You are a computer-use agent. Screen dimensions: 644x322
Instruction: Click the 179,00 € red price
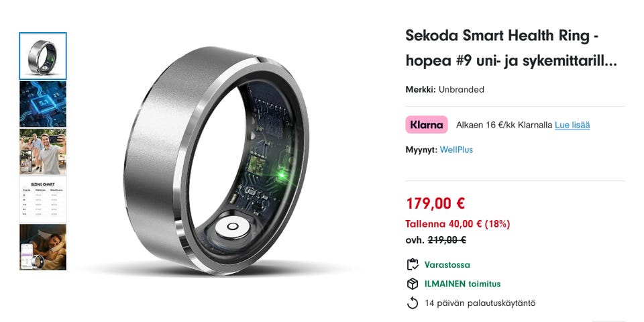[435, 203]
